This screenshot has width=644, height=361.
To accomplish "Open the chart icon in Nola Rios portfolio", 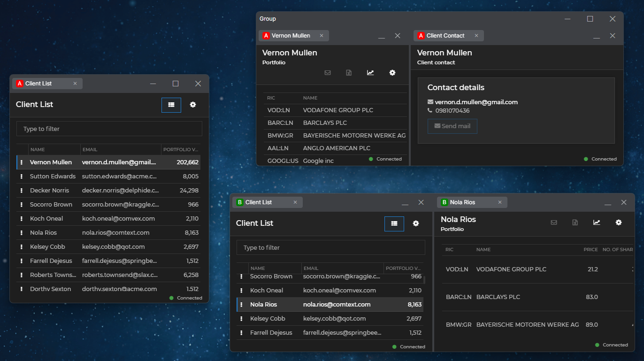I will tap(596, 222).
